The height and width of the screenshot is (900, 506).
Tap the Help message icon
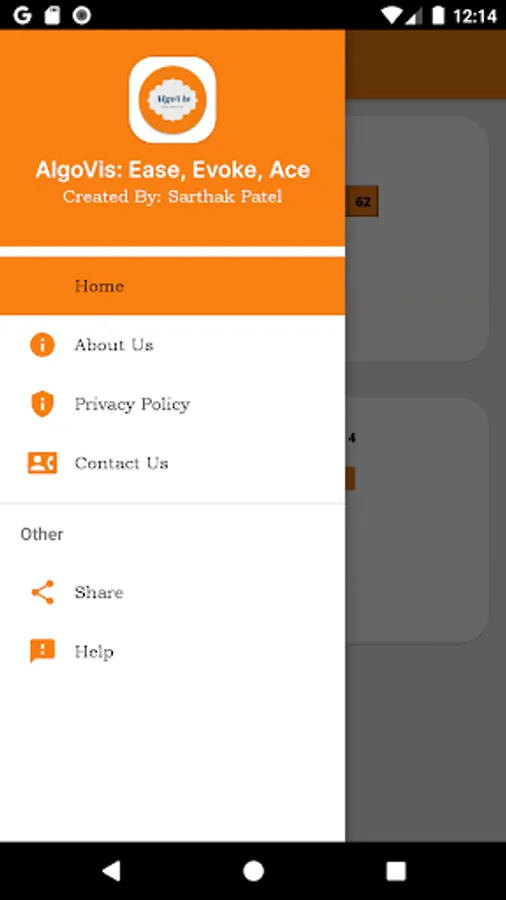coord(42,651)
